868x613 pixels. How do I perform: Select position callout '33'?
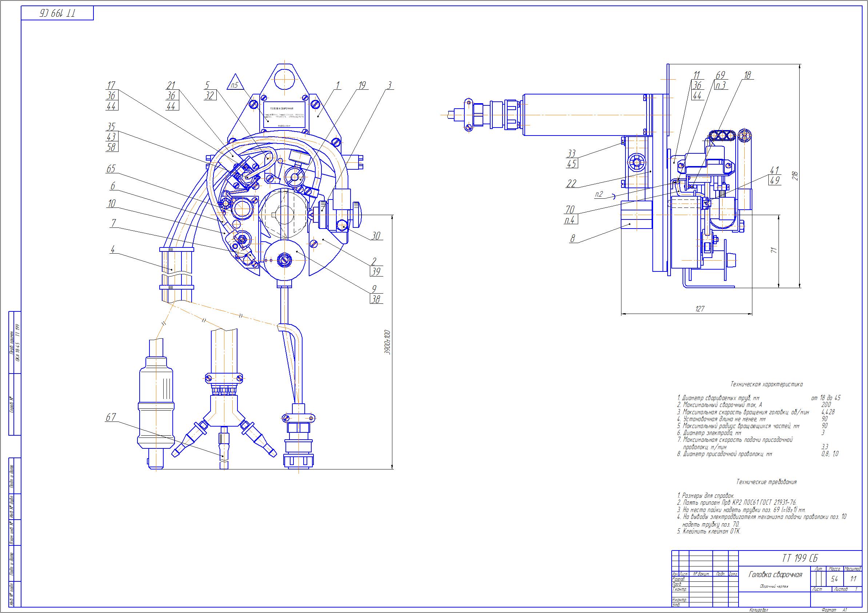click(x=571, y=153)
